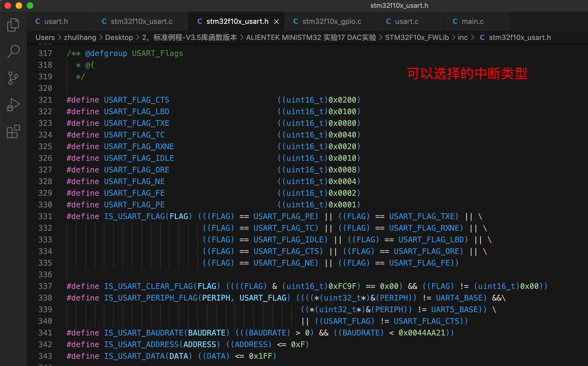
Task: Click the C icon on stm32f10x_usart.c tab
Action: [104, 21]
